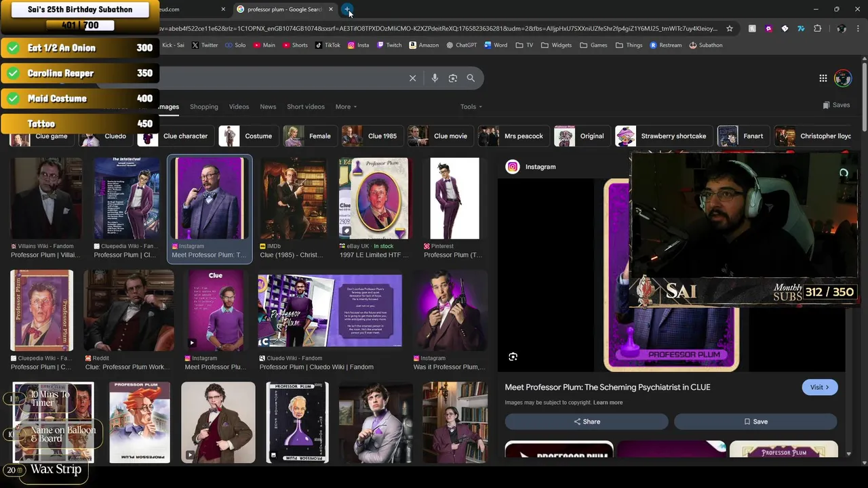Open the TV bookmarks folder
868x488 pixels.
pos(524,45)
